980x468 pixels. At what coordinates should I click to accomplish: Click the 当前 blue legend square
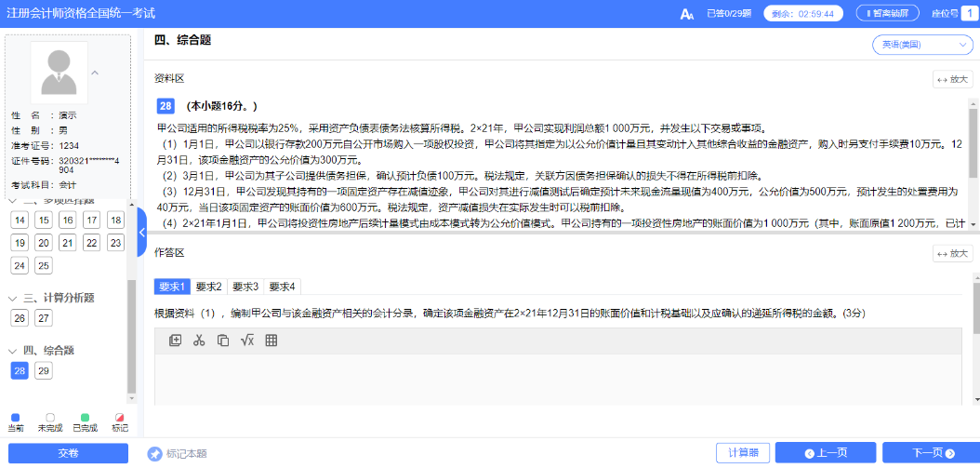click(x=16, y=418)
